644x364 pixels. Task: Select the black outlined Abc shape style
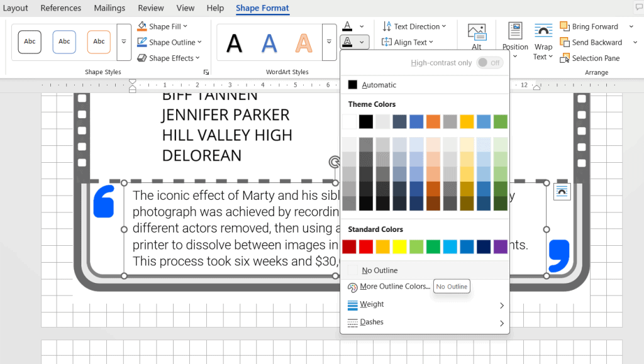click(30, 42)
